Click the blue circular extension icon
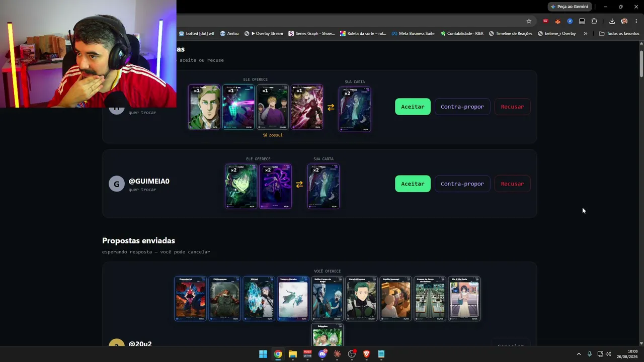Viewport: 644px width, 362px height. (570, 21)
